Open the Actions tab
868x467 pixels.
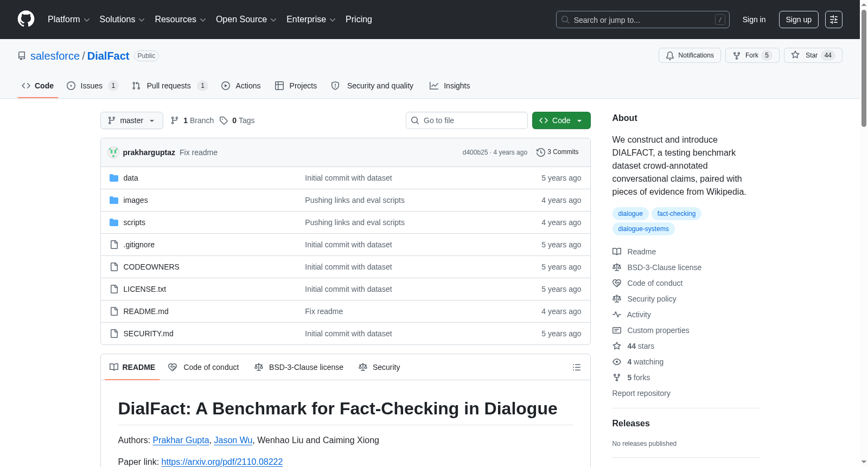pos(241,86)
